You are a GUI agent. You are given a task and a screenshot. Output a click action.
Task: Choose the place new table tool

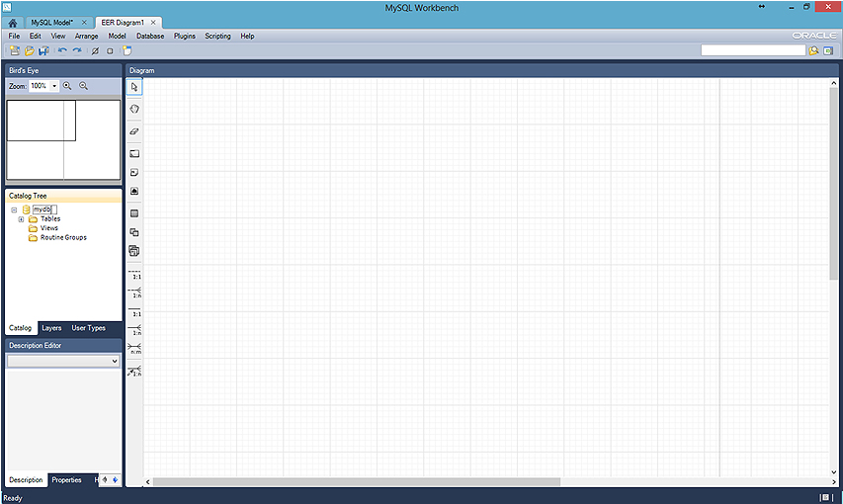click(134, 212)
